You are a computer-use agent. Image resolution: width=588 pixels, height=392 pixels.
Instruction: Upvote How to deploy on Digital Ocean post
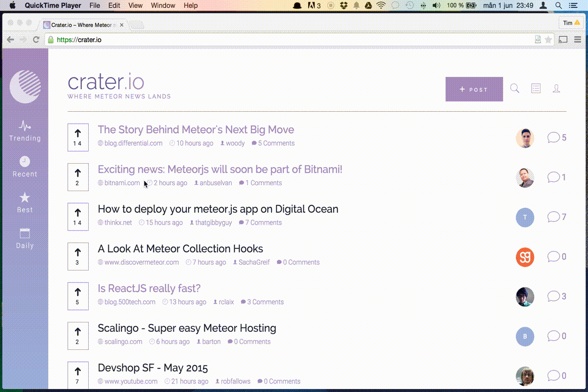point(78,217)
